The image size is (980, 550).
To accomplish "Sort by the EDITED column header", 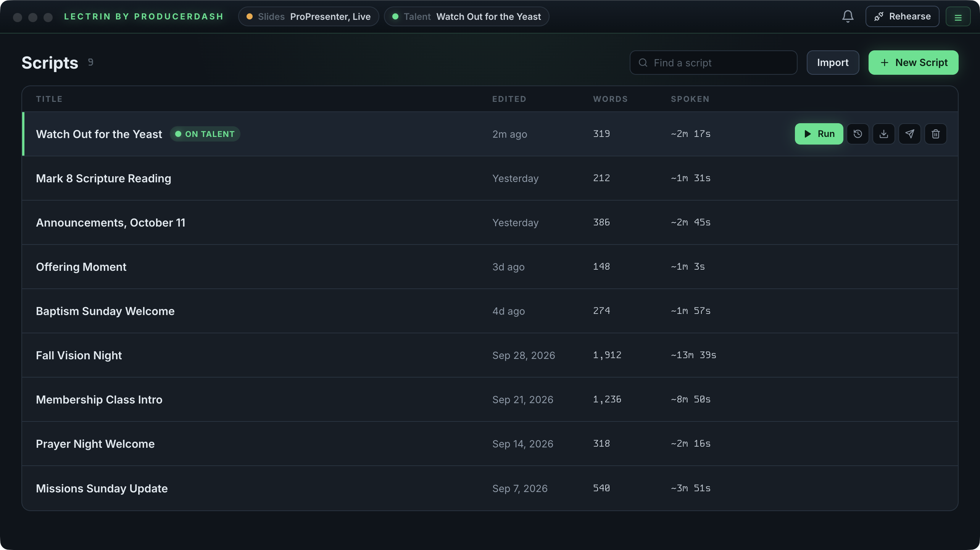I will 509,99.
